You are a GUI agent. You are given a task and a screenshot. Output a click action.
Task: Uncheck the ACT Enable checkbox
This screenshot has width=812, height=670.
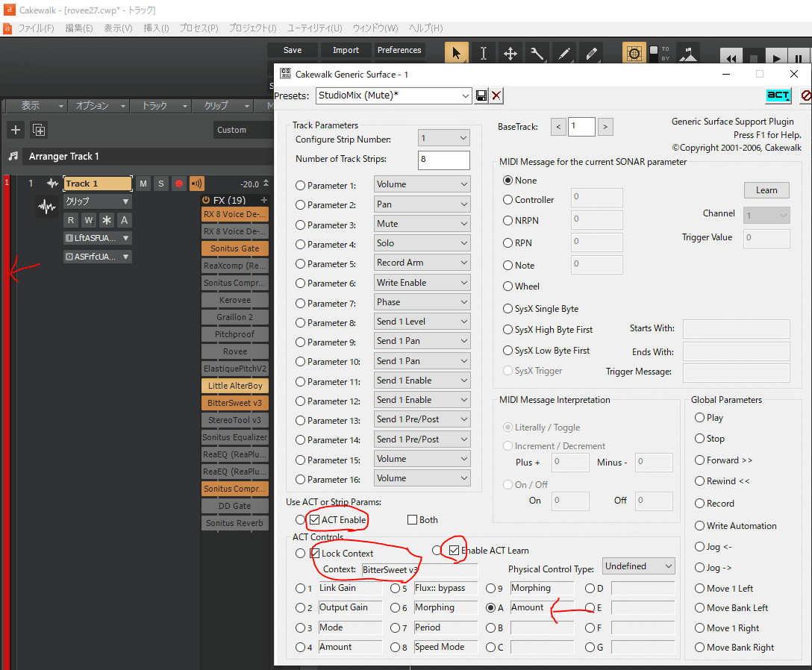(x=314, y=520)
